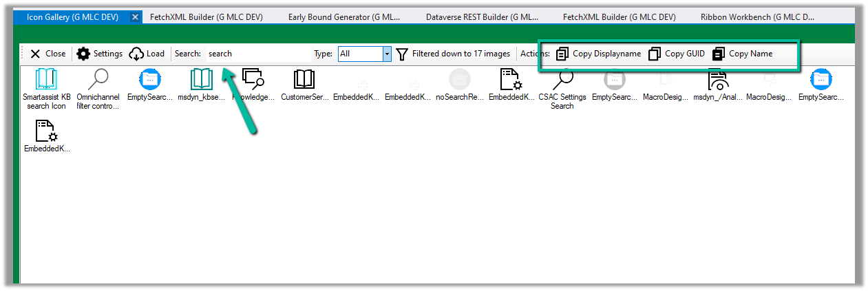Click Copy Displayname action
Viewport: 868px width, 291px height.
tap(598, 54)
